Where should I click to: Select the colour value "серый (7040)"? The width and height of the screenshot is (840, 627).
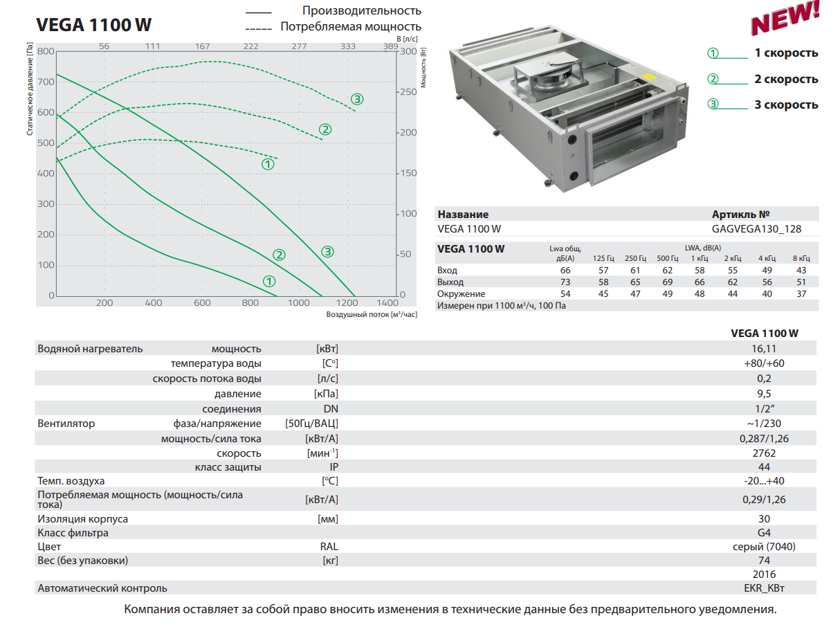click(765, 547)
